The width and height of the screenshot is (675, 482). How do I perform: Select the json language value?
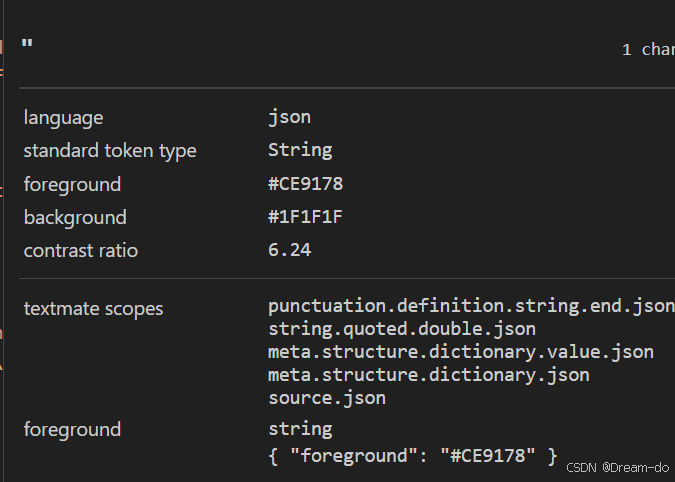pyautogui.click(x=289, y=117)
